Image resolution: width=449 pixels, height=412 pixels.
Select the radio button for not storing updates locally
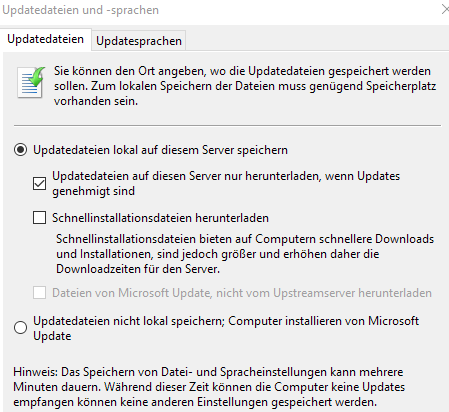pyautogui.click(x=21, y=328)
